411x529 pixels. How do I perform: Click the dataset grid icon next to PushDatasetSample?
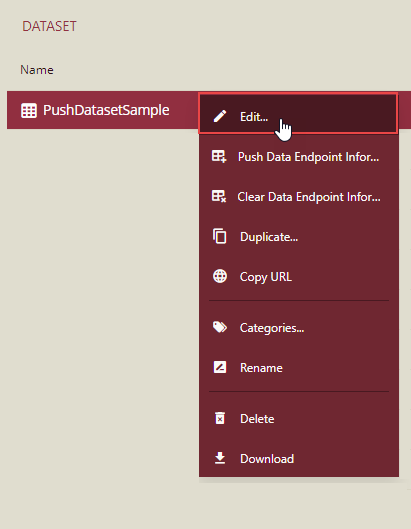[29, 110]
